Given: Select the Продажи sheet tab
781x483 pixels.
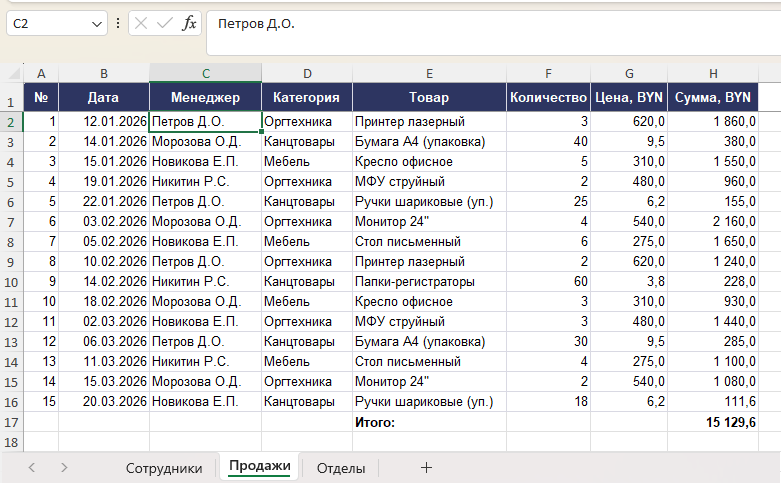Looking at the screenshot, I should tap(260, 466).
